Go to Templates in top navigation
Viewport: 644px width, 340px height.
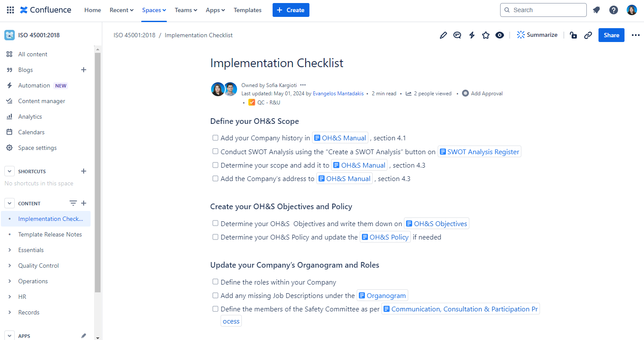pos(247,10)
